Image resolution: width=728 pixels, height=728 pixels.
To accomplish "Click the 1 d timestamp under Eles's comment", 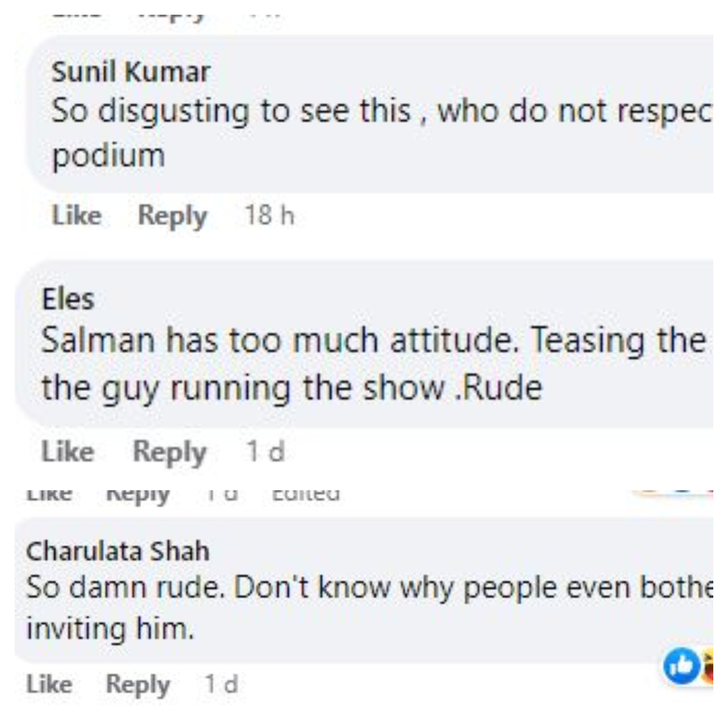I will tap(265, 451).
